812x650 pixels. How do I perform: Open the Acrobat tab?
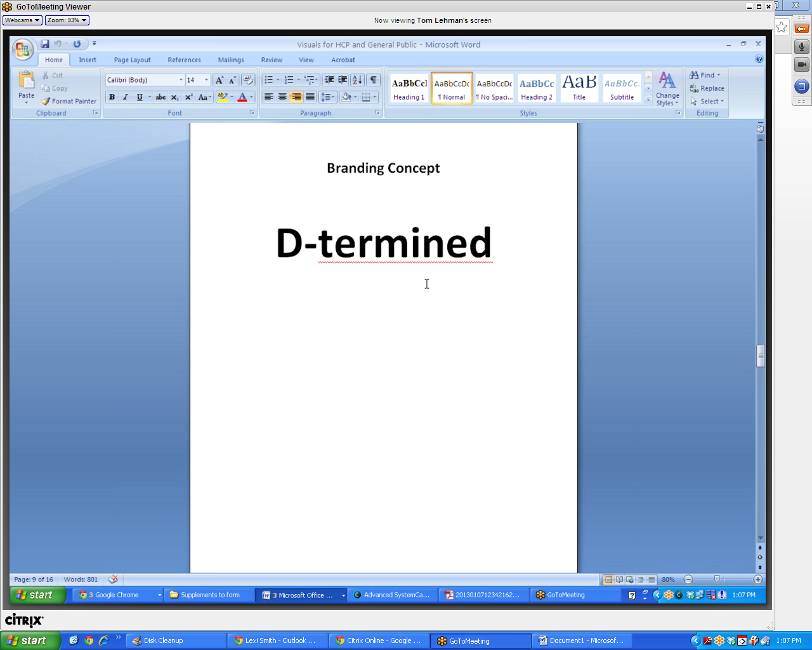point(343,60)
